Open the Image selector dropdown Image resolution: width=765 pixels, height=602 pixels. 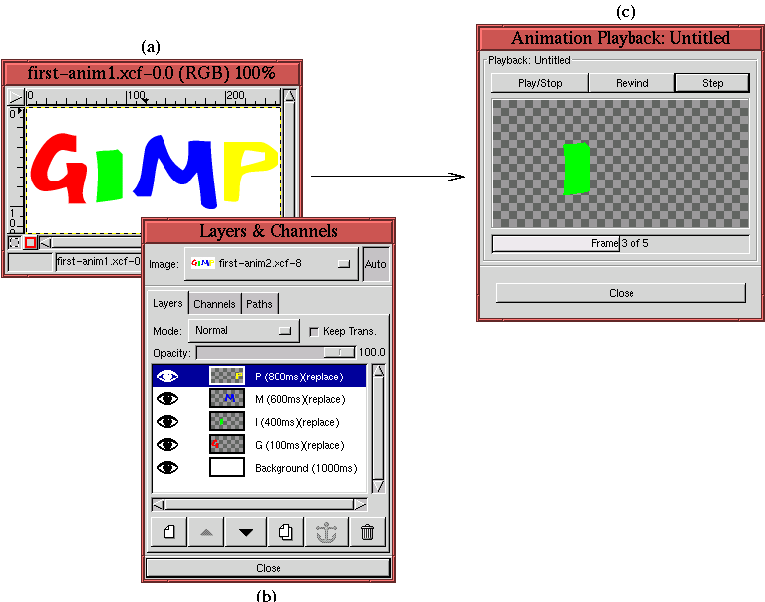coord(271,263)
